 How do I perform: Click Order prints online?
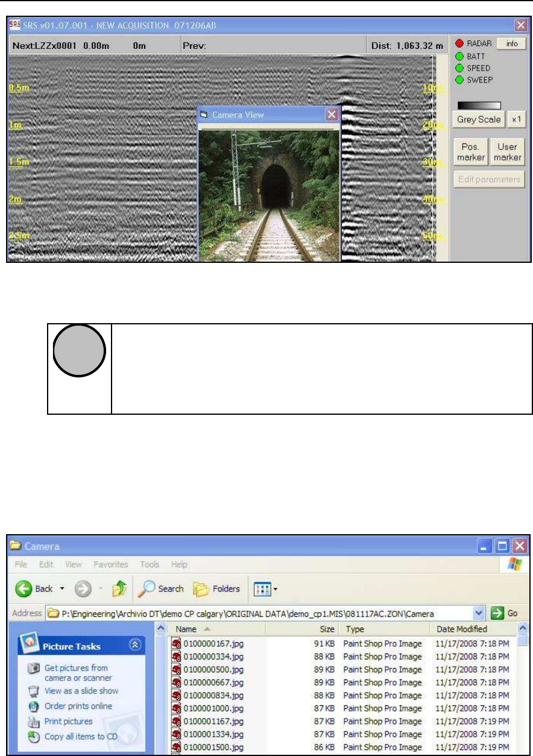78,706
